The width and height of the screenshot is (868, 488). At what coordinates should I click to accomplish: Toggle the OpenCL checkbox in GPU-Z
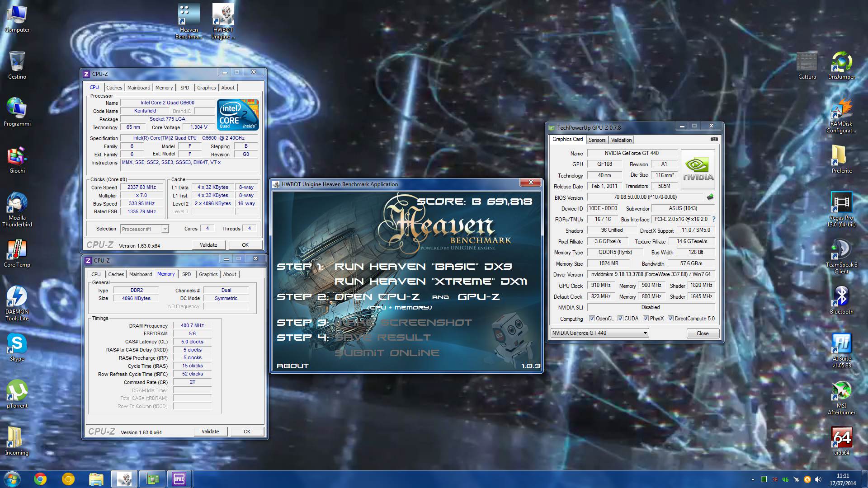[x=592, y=319]
